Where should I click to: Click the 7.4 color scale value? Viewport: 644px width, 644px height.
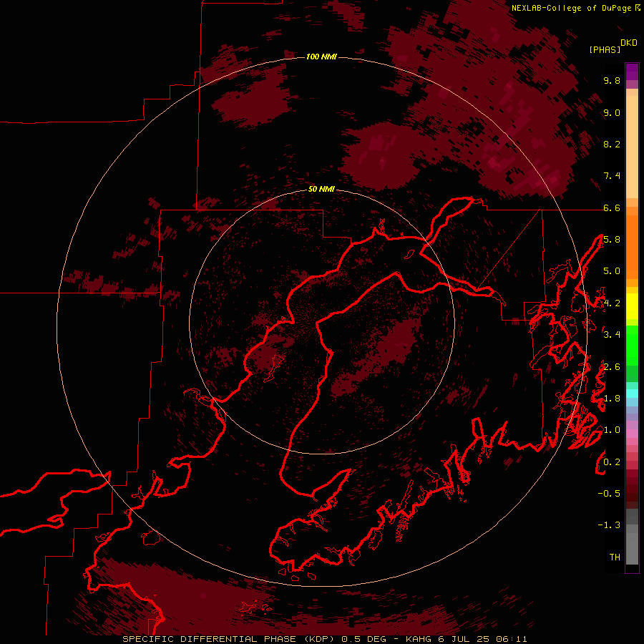click(x=612, y=176)
